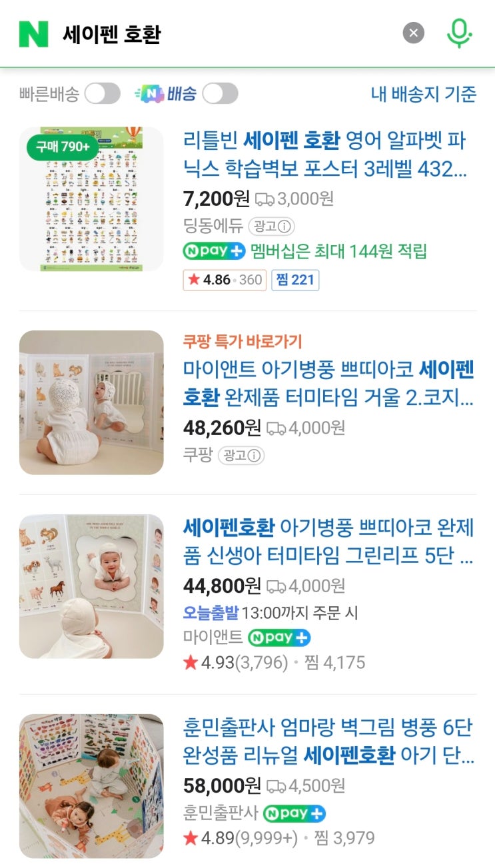Viewport: 495px width, 868px height.
Task: Focus the search field with 세이펜 호환
Action: pyautogui.click(x=227, y=33)
